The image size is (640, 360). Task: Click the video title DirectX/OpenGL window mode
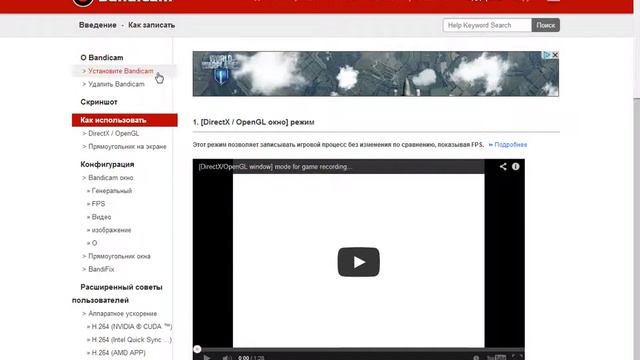275,167
